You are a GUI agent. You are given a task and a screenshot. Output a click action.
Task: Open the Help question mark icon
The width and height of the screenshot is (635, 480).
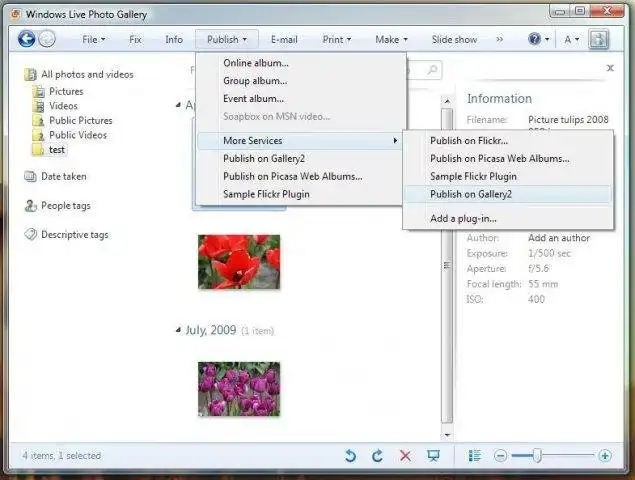pos(535,39)
